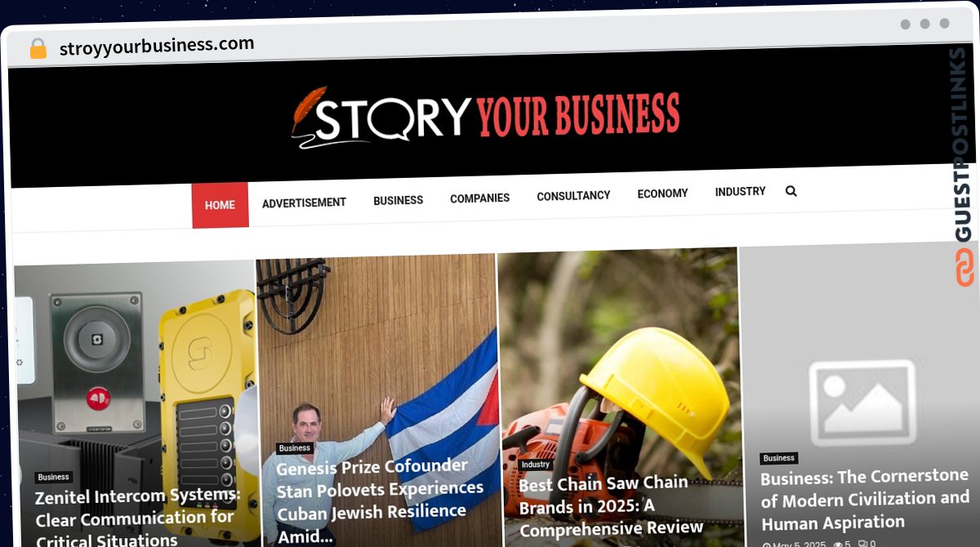Click the Story Your Business logo
The width and height of the screenshot is (980, 547).
pos(485,117)
